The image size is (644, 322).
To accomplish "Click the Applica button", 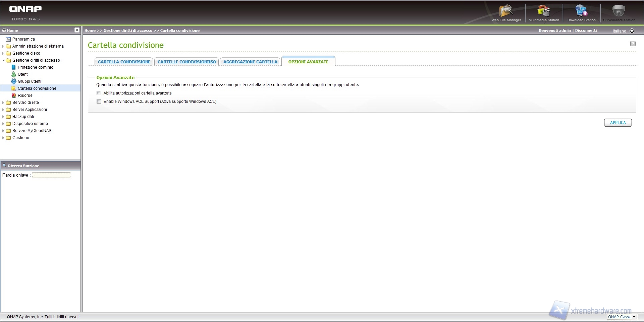I will (x=618, y=123).
